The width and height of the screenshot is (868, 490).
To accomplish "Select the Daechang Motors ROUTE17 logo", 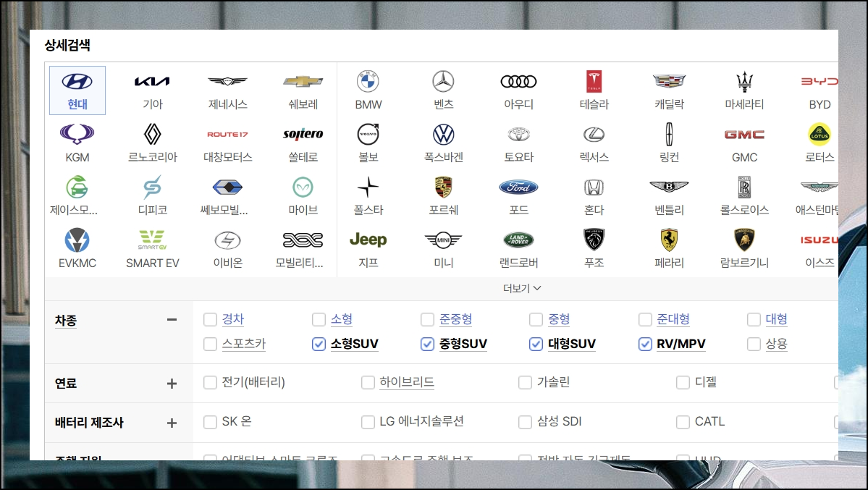I will [227, 135].
